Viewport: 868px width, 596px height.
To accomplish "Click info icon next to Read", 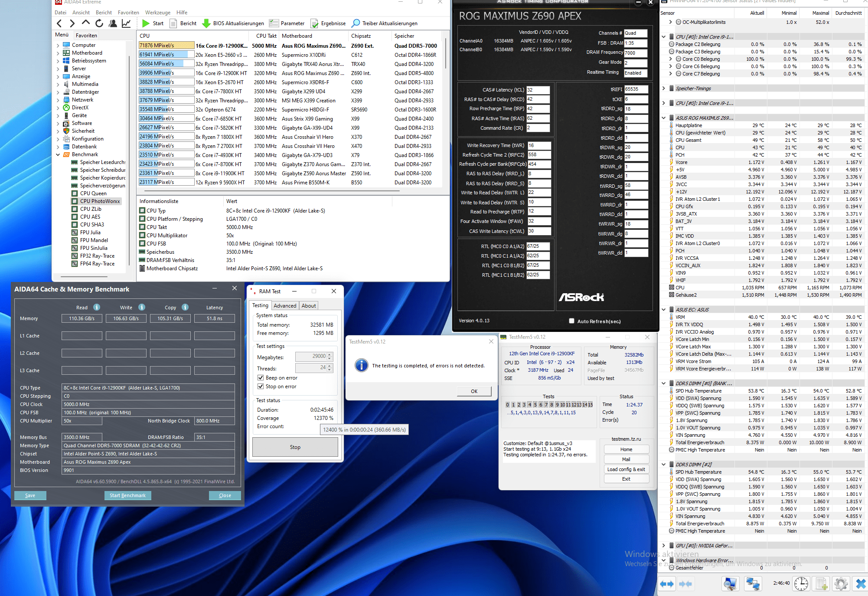I will 97,307.
